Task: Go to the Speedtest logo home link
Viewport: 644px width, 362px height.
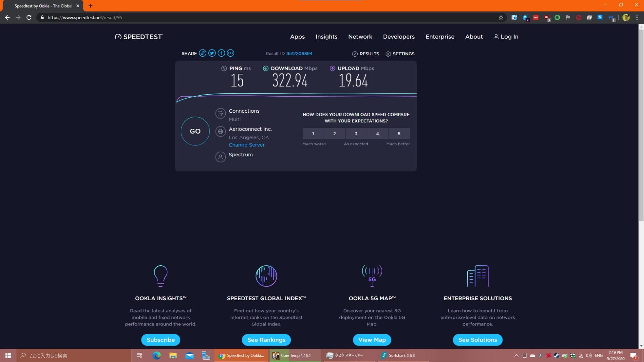Action: pos(139,37)
